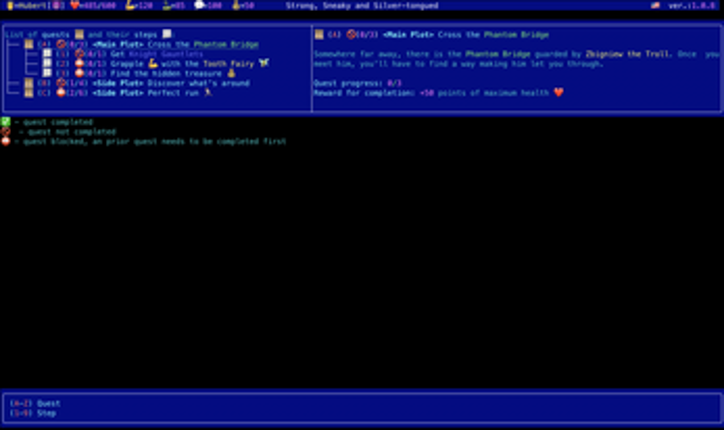Image resolution: width=724 pixels, height=430 pixels.
Task: Click the 'Reward for completion' line
Action: click(x=439, y=93)
